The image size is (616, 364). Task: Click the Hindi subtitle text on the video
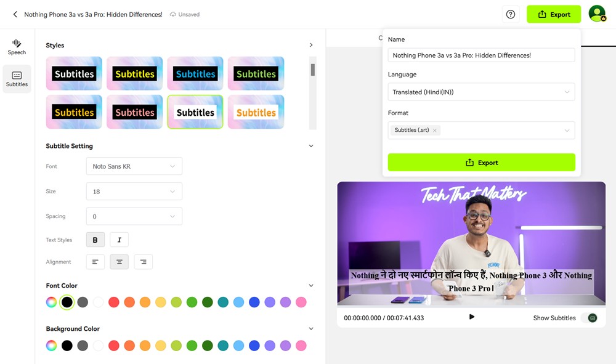[471, 281]
